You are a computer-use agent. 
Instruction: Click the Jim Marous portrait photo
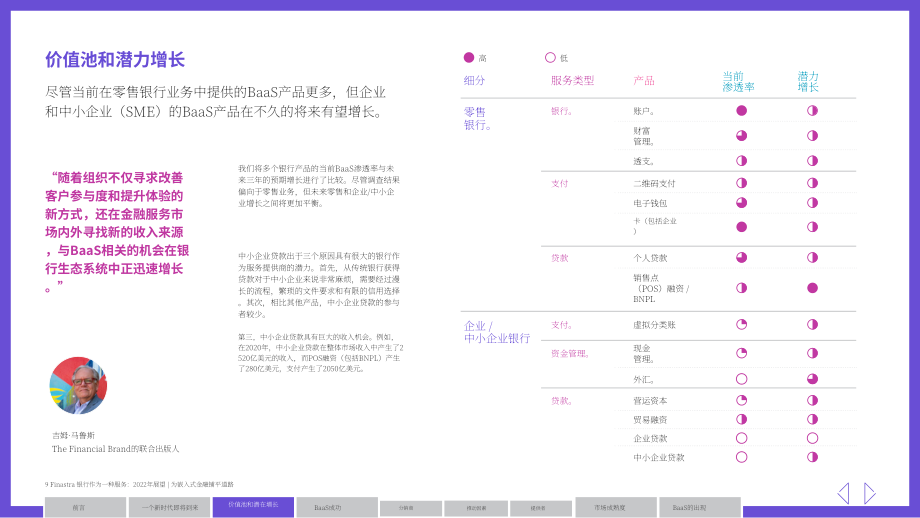(78, 385)
